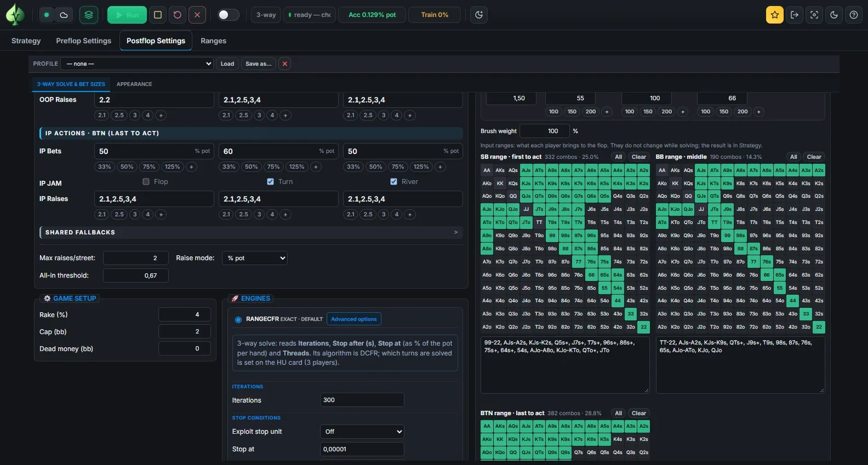Click the red circular reset arrow

point(178,15)
